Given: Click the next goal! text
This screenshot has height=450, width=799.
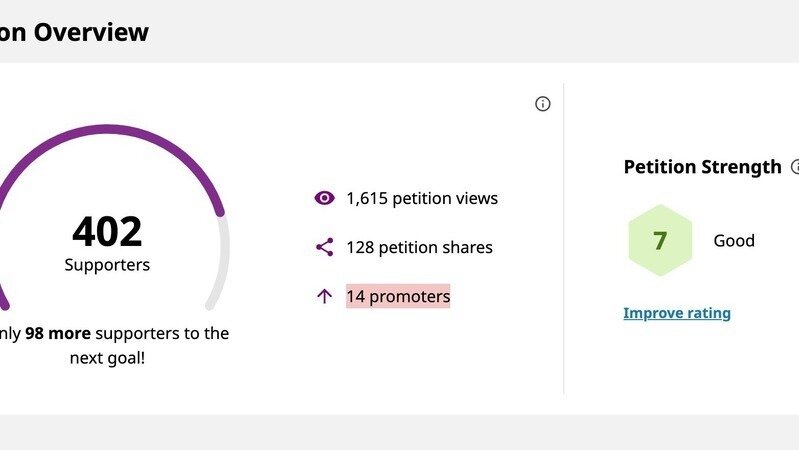Looking at the screenshot, I should pyautogui.click(x=107, y=357).
